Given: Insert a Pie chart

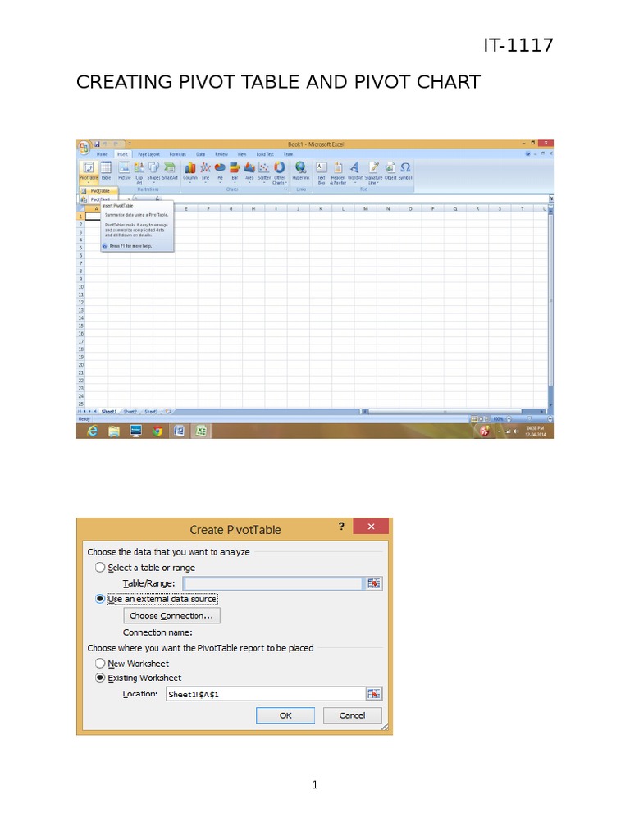Looking at the screenshot, I should [220, 171].
